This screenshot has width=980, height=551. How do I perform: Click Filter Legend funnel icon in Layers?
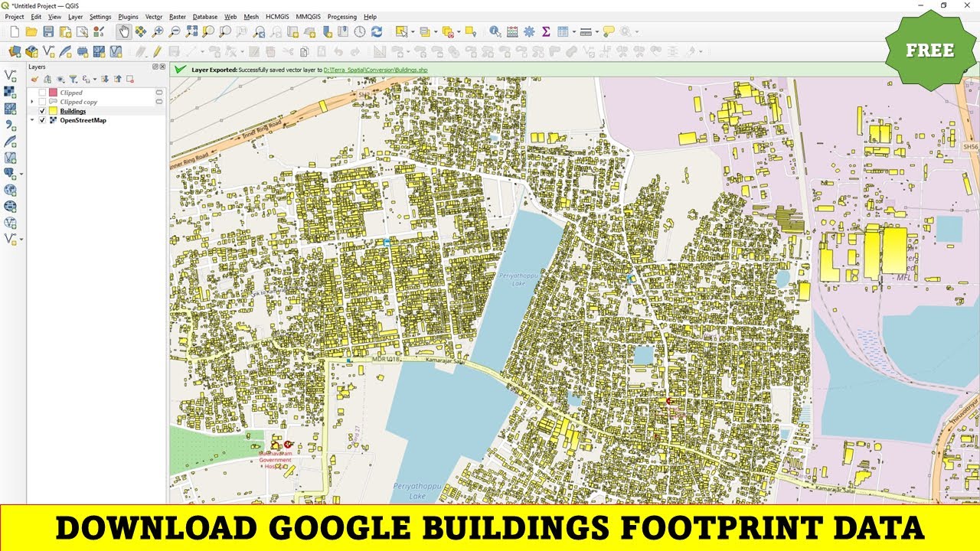point(73,79)
